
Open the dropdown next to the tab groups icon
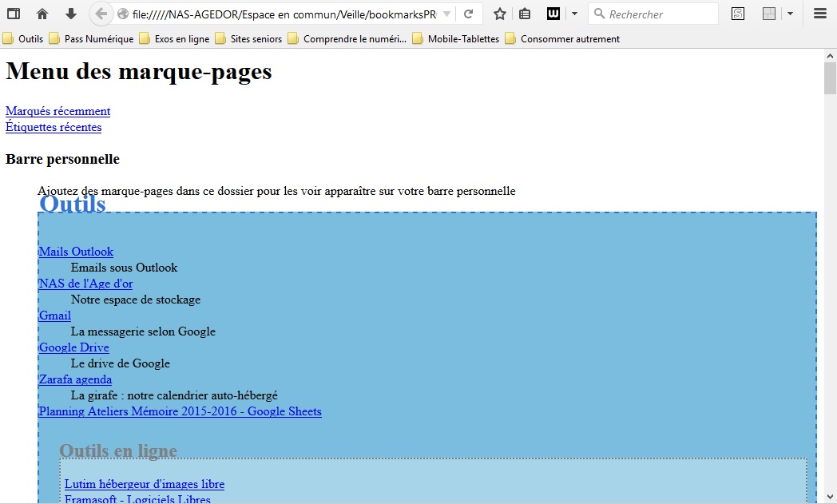[x=789, y=14]
